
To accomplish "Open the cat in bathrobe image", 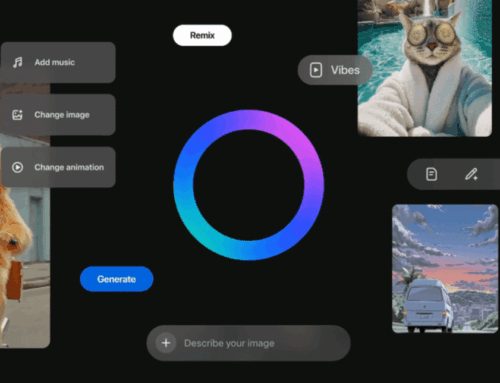I will 425,68.
